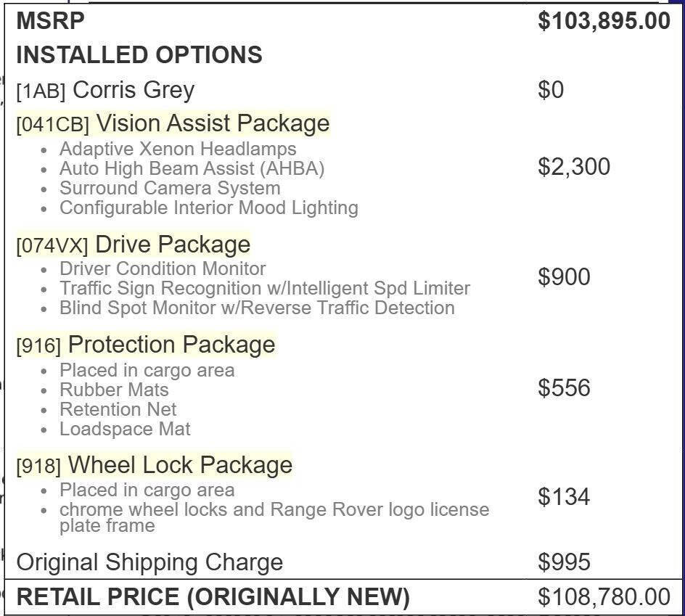The height and width of the screenshot is (616, 685).
Task: Click the MSRP price $103,895.00
Action: (x=604, y=21)
